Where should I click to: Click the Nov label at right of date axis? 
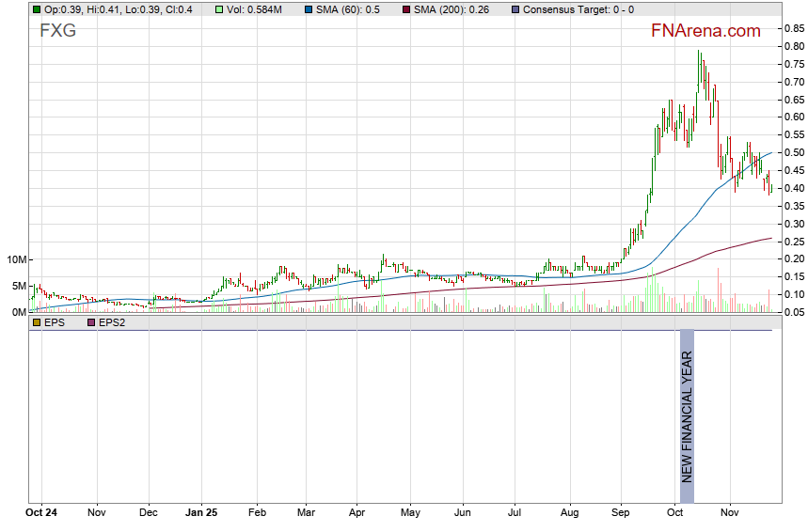coord(727,514)
